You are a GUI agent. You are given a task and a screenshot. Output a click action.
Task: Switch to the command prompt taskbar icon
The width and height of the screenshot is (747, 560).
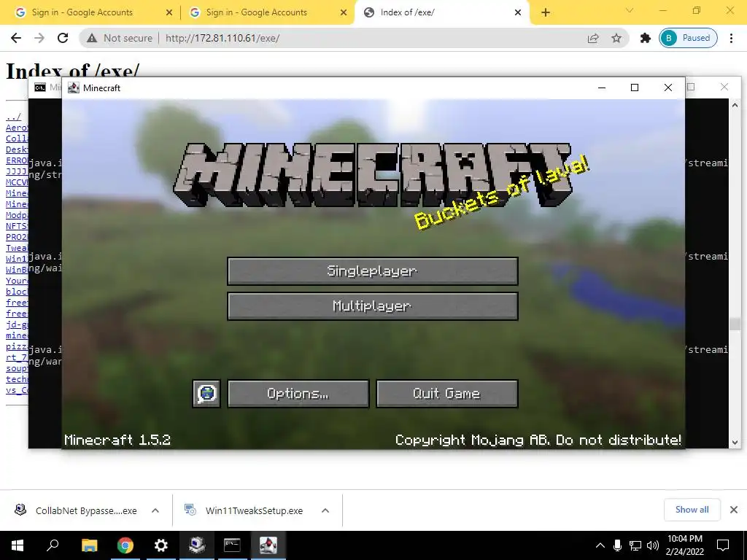(x=233, y=545)
